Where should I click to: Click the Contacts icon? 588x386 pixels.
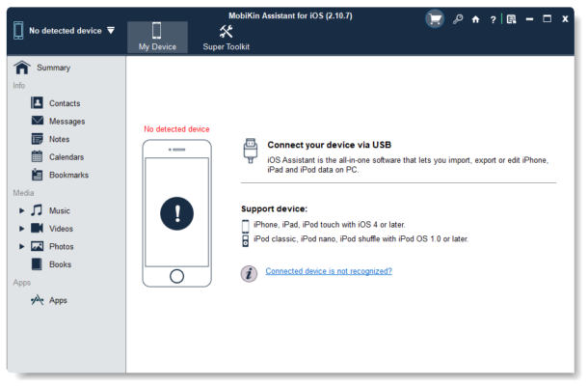pyautogui.click(x=37, y=103)
